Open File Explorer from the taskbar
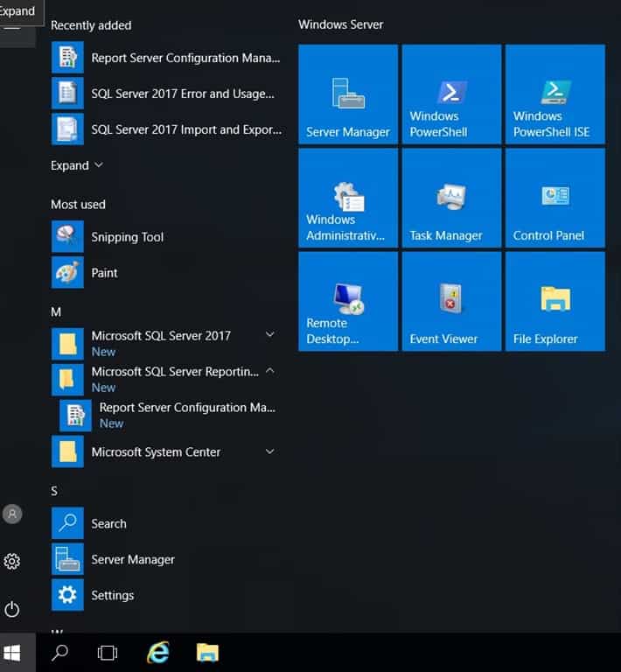 [207, 653]
